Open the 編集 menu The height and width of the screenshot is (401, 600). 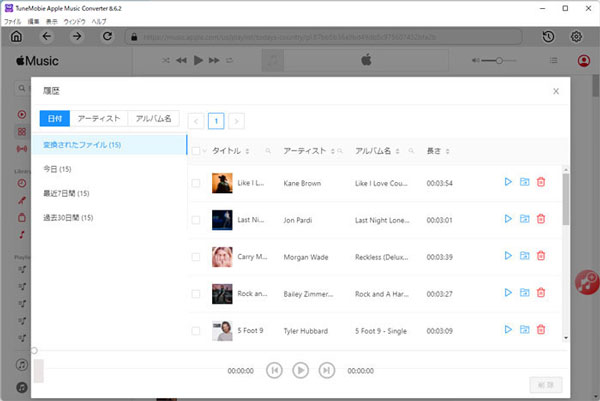pyautogui.click(x=33, y=21)
